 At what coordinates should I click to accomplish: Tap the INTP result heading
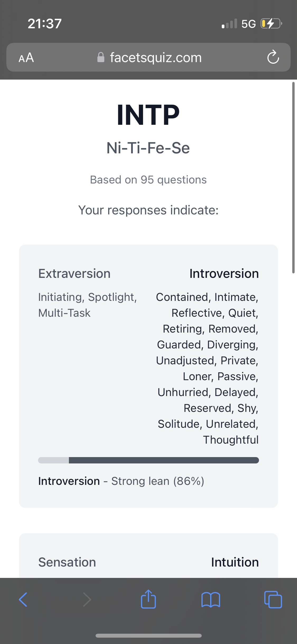pyautogui.click(x=148, y=115)
